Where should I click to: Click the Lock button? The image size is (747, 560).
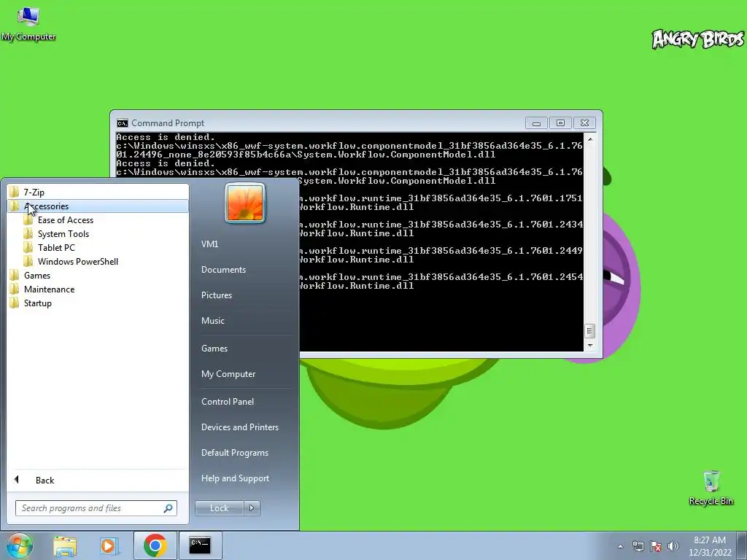click(x=219, y=508)
